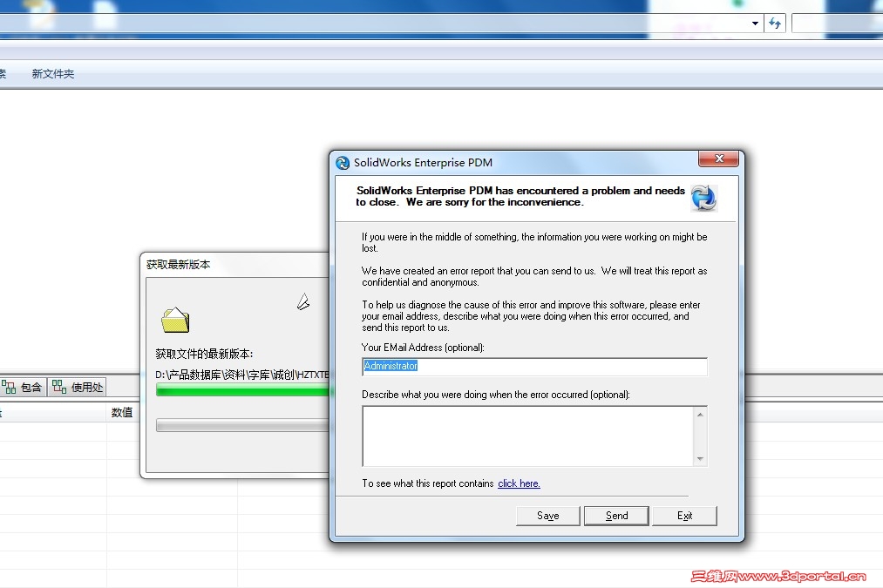
Task: Click the 数值 column header
Action: [122, 412]
